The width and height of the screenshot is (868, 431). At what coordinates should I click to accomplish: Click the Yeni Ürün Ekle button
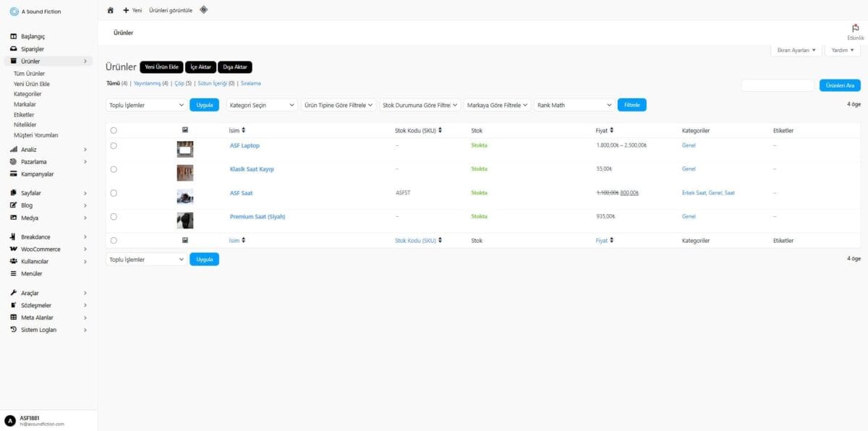pyautogui.click(x=161, y=67)
